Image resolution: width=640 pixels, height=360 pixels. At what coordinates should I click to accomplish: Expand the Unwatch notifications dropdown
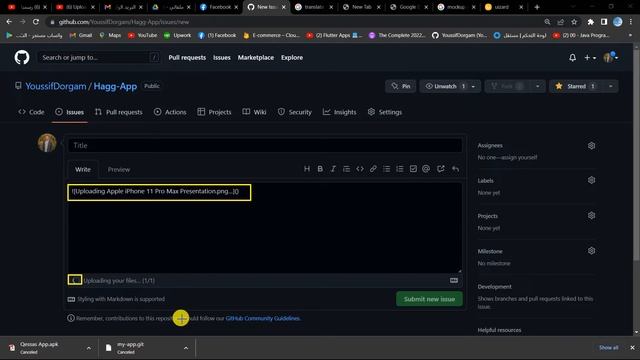pos(473,87)
